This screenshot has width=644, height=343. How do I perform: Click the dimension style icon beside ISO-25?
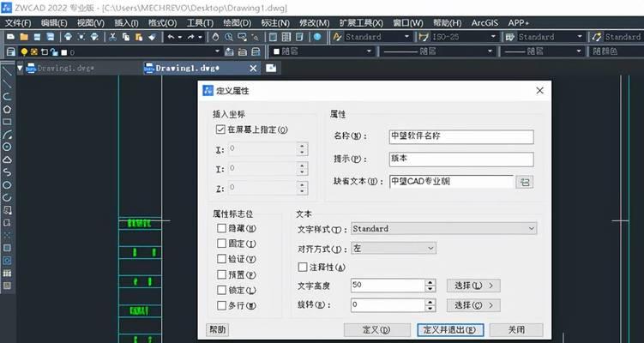424,37
